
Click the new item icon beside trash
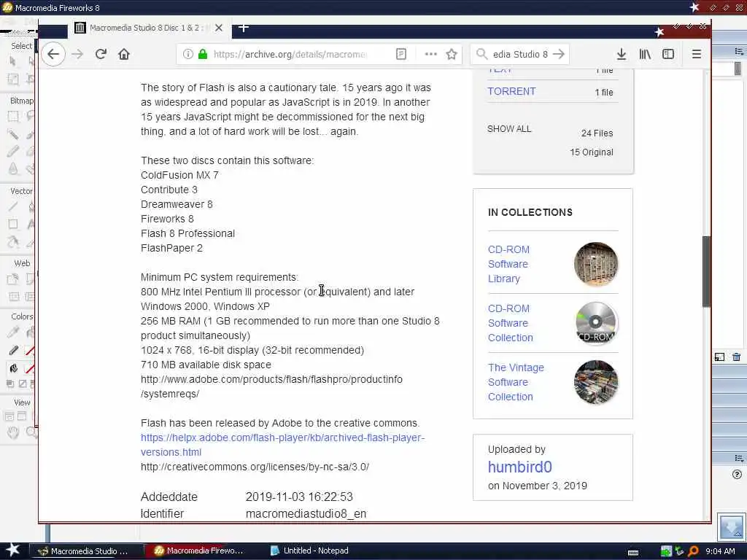coord(719,357)
